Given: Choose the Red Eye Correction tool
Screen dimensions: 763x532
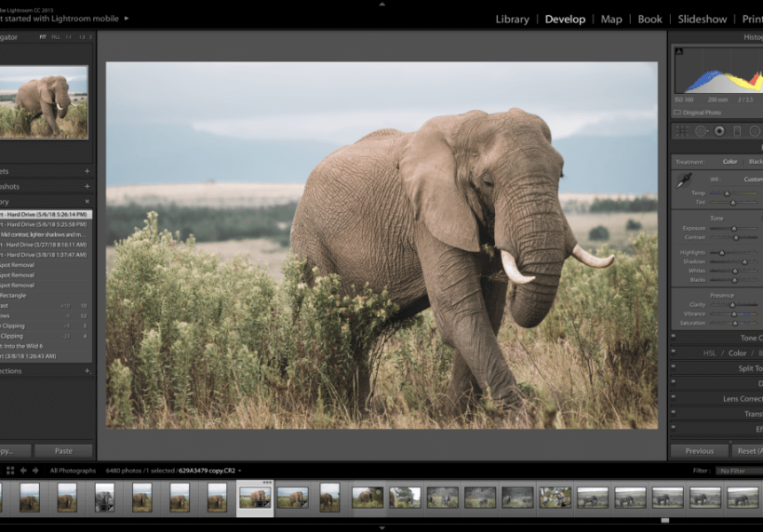Looking at the screenshot, I should click(x=719, y=131).
